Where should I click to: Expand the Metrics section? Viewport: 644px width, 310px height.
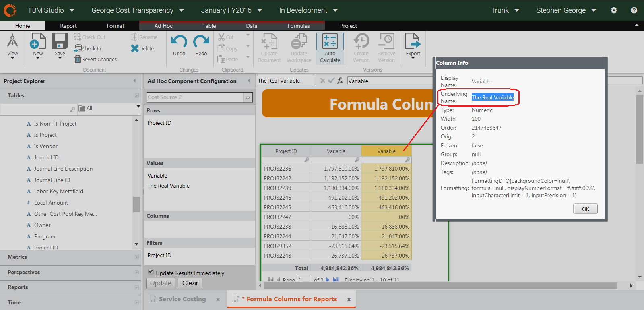coord(17,257)
